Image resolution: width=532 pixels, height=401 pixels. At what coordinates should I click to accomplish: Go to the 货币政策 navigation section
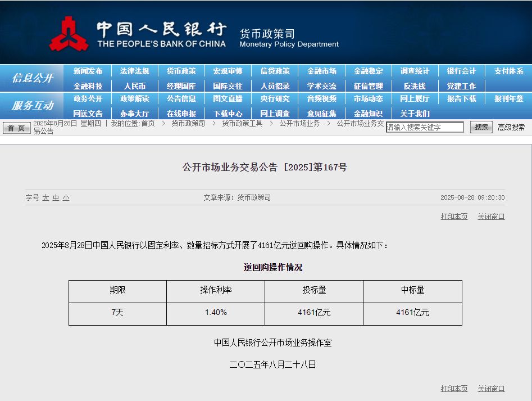(181, 71)
